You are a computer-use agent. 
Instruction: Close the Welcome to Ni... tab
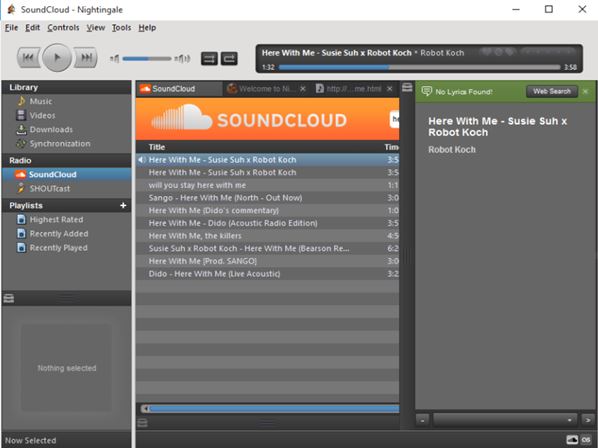pos(303,89)
